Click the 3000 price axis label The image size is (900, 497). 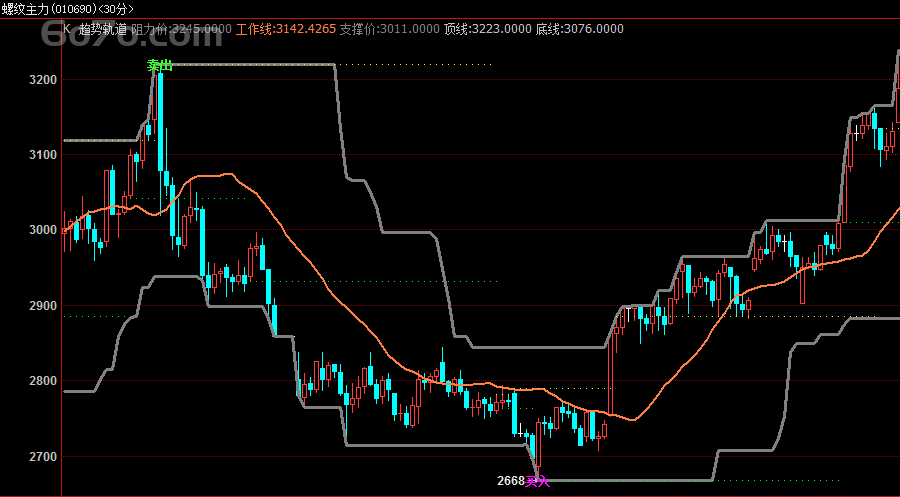click(43, 230)
